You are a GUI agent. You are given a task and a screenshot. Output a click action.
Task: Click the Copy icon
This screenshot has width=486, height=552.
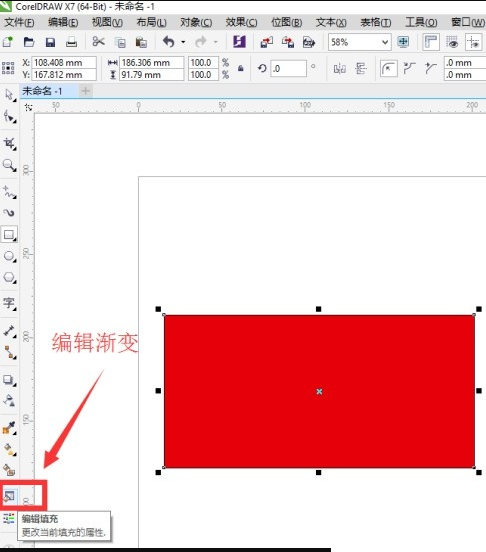point(120,43)
